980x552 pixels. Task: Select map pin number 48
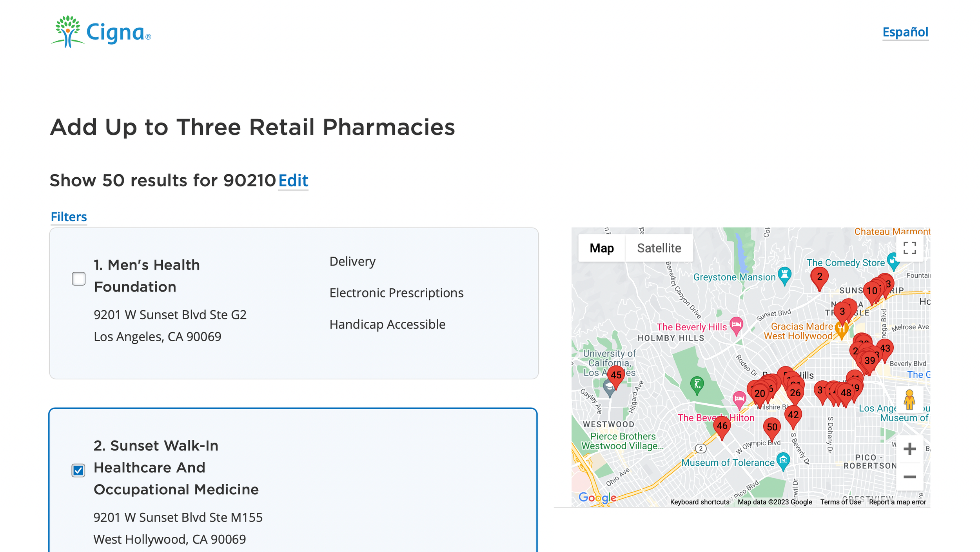(x=846, y=394)
